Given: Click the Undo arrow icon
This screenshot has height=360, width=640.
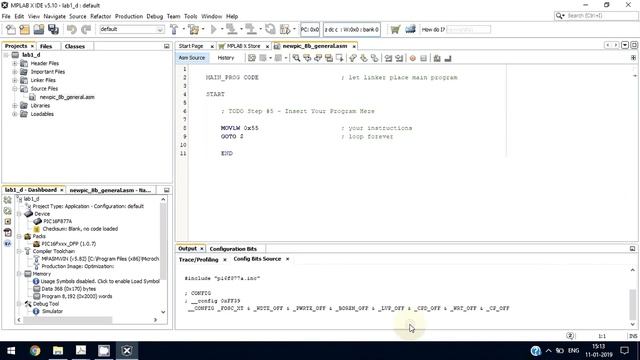Looking at the screenshot, I should (x=72, y=29).
